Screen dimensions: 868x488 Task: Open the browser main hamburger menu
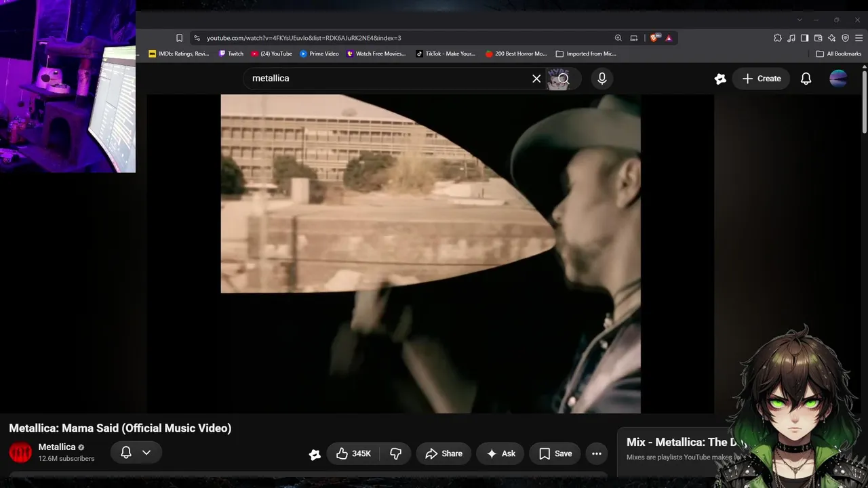click(859, 38)
